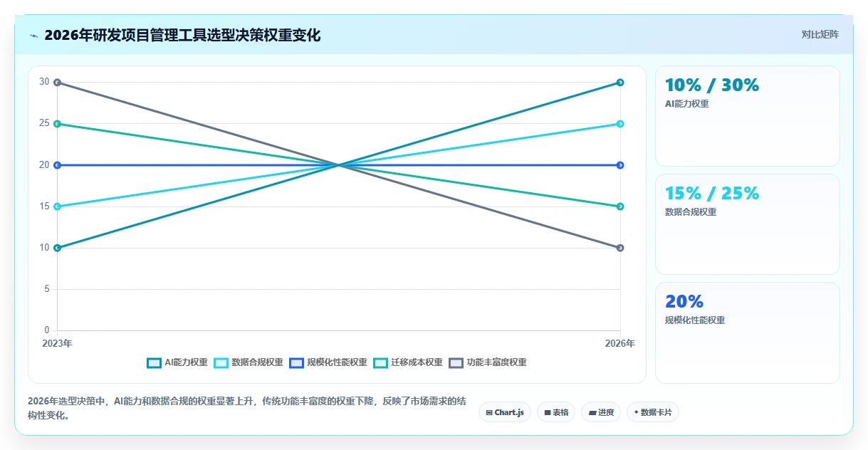Click the y-axis label 30

[44, 82]
